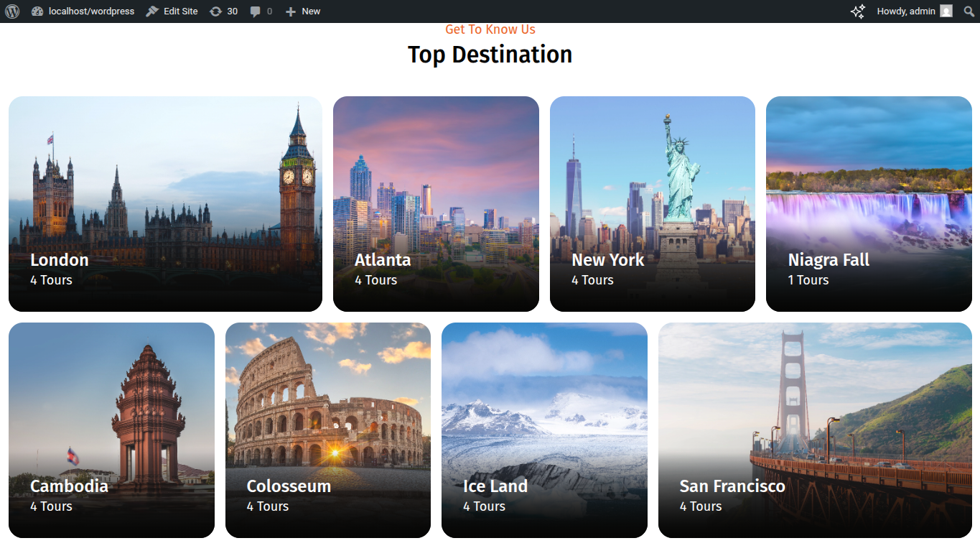Click "4 Tours" under San Francisco
The width and height of the screenshot is (980, 556).
[701, 506]
